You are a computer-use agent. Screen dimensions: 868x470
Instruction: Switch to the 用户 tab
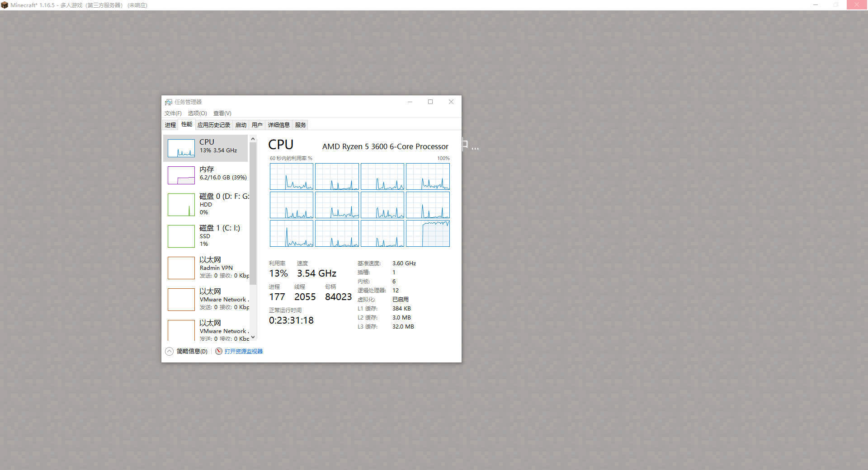[257, 125]
